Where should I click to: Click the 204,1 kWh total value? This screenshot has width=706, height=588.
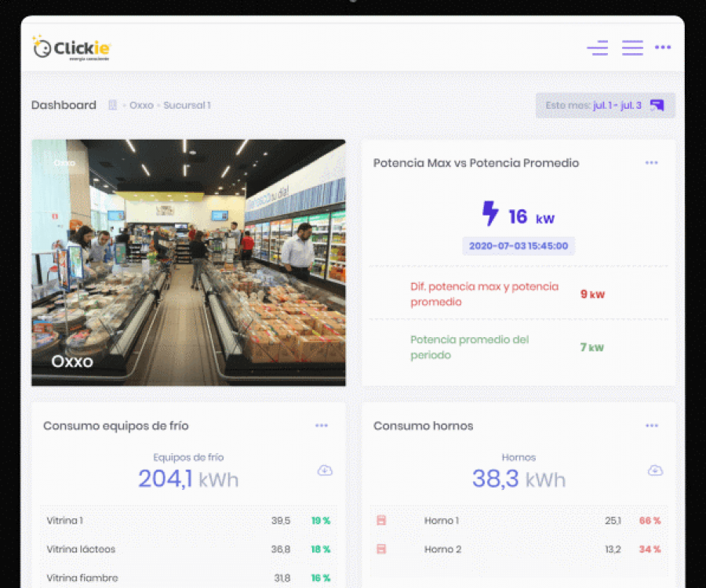(x=188, y=479)
